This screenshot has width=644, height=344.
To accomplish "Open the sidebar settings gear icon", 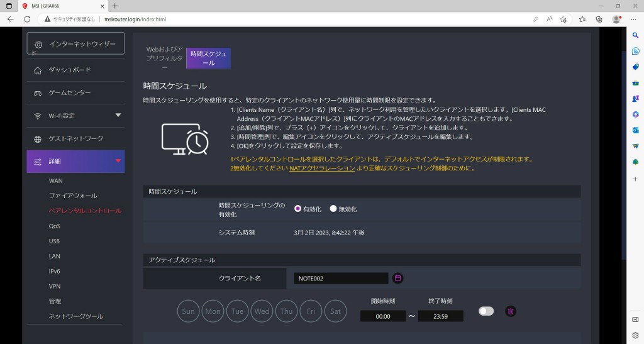I will [x=635, y=335].
